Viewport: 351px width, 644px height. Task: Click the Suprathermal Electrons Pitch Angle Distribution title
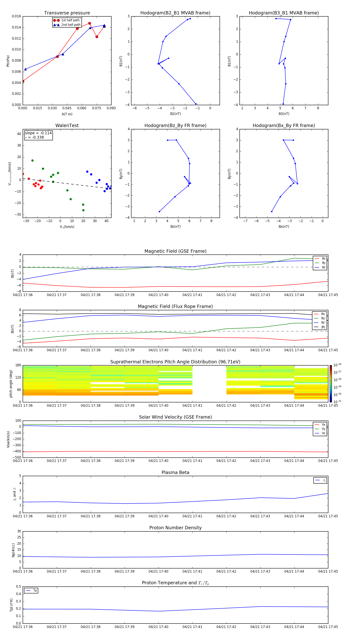[x=175, y=362]
